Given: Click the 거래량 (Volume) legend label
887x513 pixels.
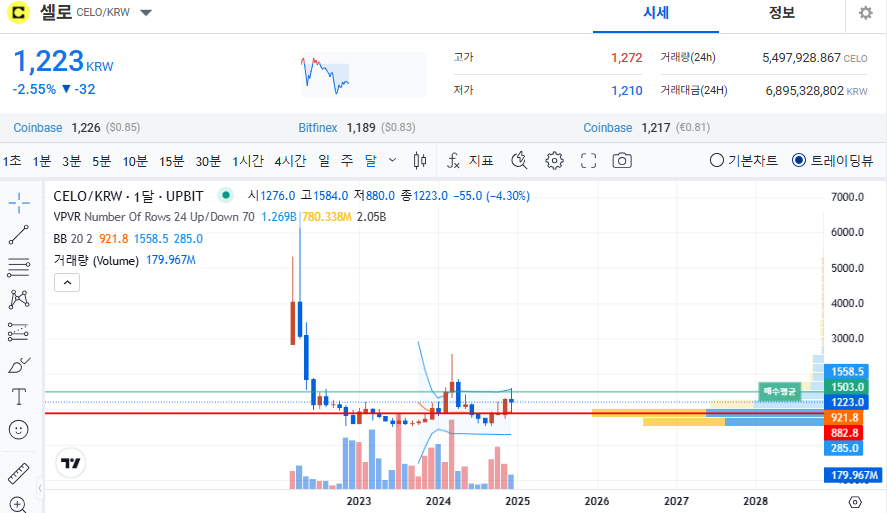Looking at the screenshot, I should [x=96, y=260].
